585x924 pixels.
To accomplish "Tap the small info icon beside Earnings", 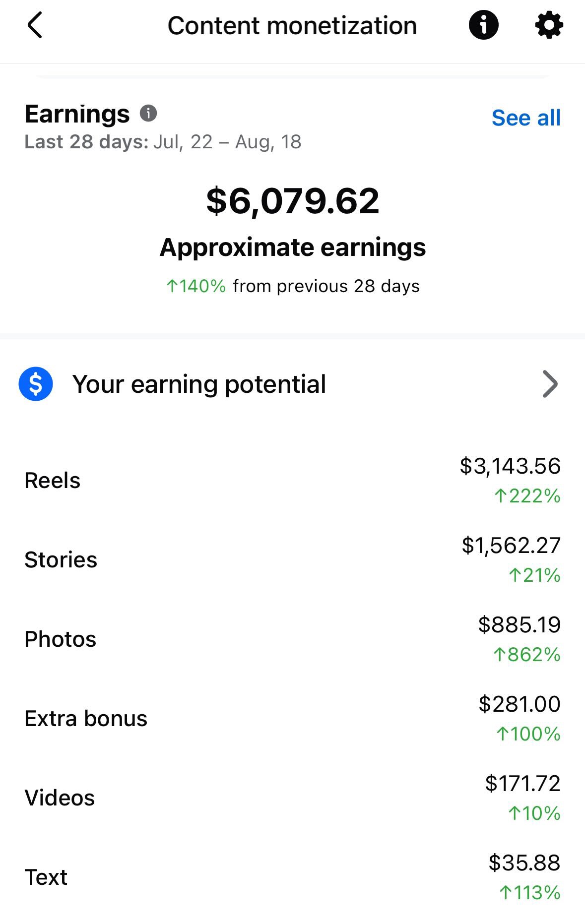I will (148, 114).
